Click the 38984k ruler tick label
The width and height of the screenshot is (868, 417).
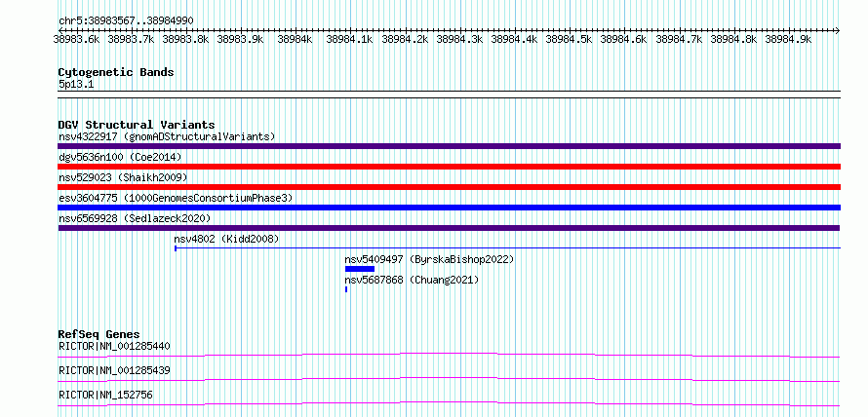tap(296, 39)
